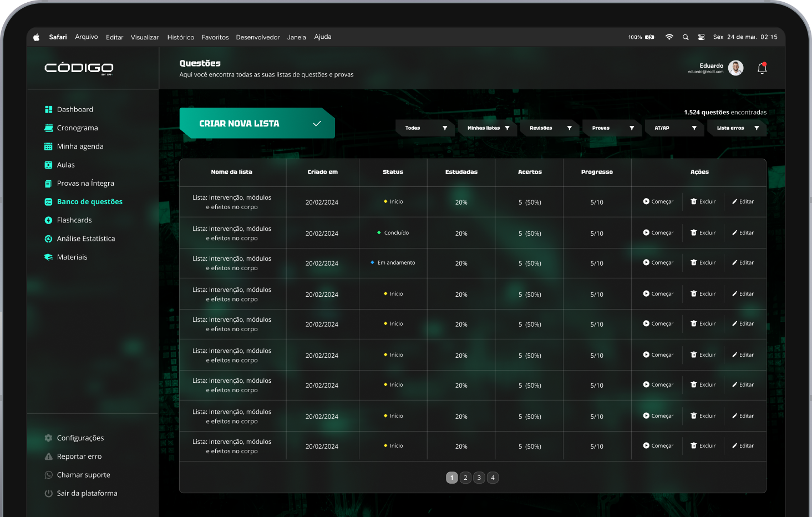Click Chamar suporte WhatsApp icon
The width and height of the screenshot is (812, 517).
pos(49,475)
